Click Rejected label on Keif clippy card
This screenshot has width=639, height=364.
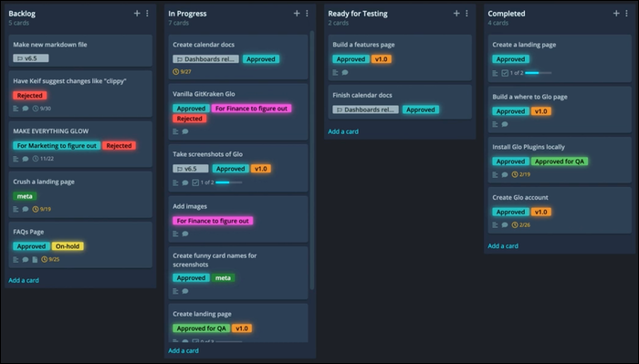point(30,95)
